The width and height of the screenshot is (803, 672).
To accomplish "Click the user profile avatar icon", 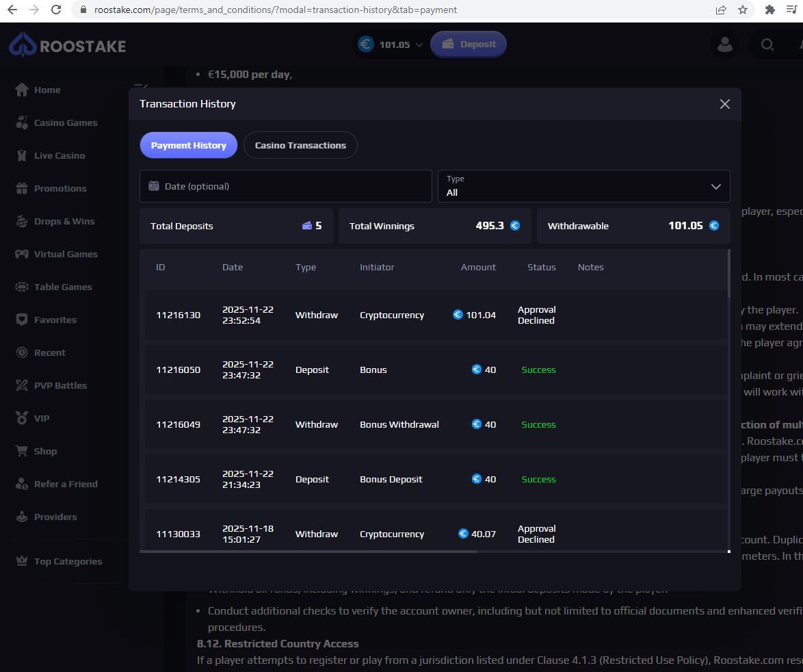I will (x=724, y=44).
